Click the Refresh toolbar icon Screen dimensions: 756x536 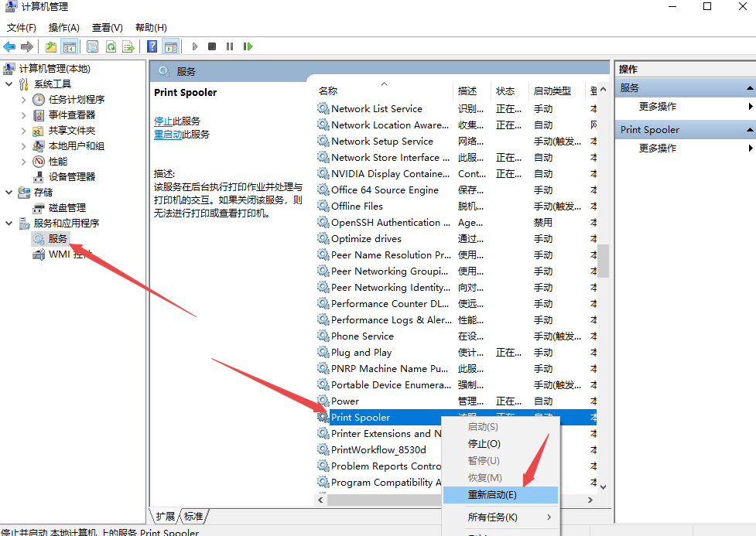111,46
